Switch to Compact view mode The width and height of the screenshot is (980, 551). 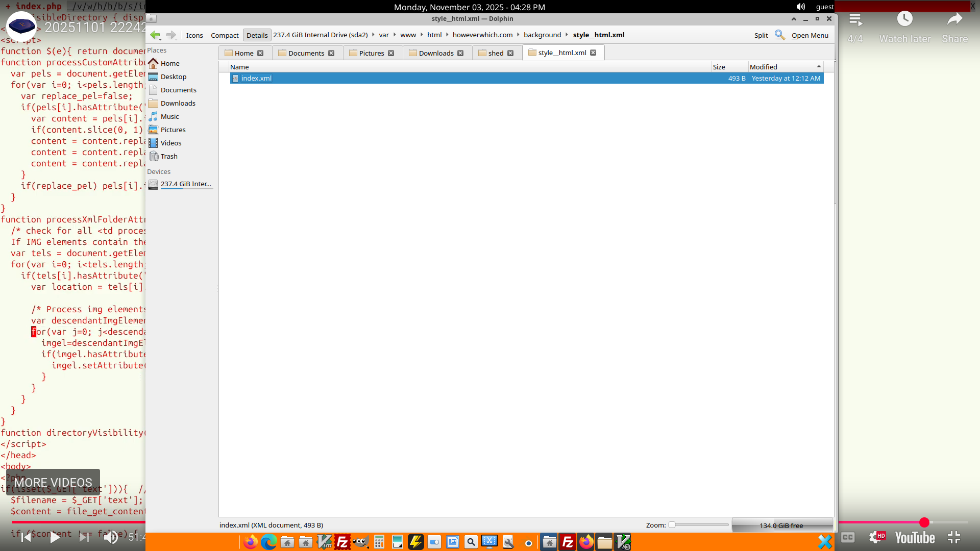click(x=225, y=35)
